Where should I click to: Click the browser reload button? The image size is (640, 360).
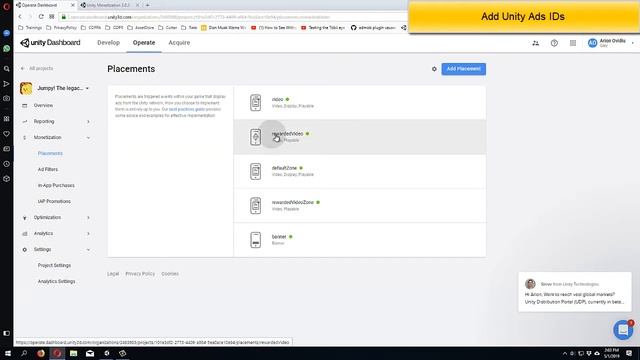click(x=41, y=17)
